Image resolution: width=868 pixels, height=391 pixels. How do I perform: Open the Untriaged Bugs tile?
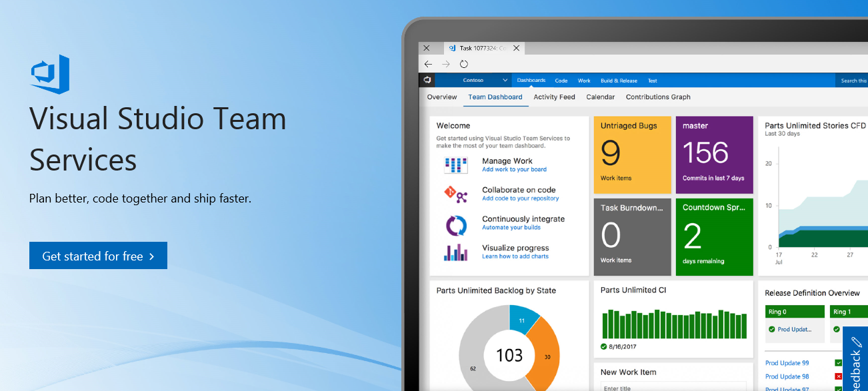coord(633,155)
